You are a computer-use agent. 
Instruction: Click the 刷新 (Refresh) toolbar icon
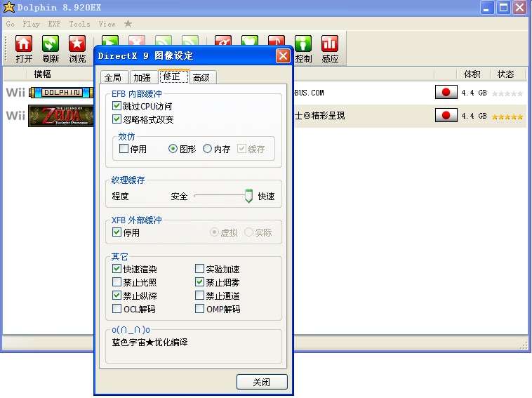[x=51, y=44]
